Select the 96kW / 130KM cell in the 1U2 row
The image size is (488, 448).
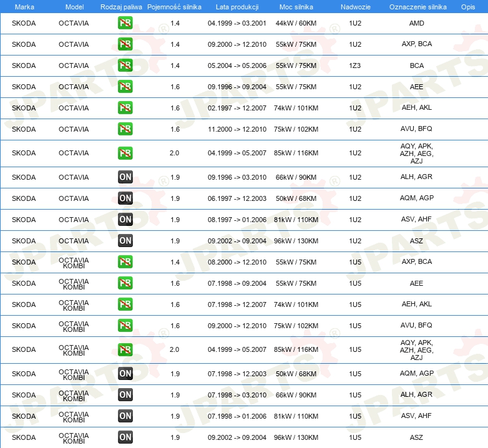(x=296, y=240)
